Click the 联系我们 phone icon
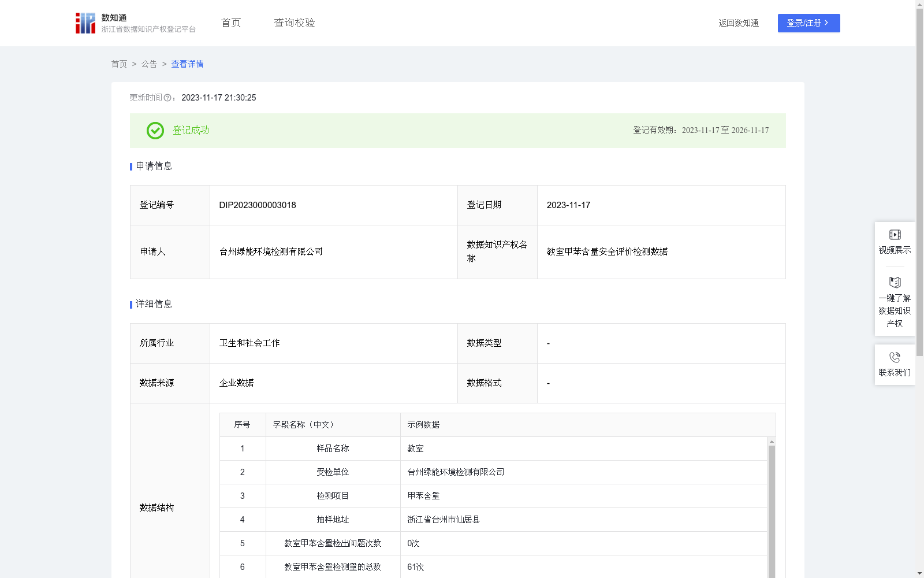 (895, 357)
